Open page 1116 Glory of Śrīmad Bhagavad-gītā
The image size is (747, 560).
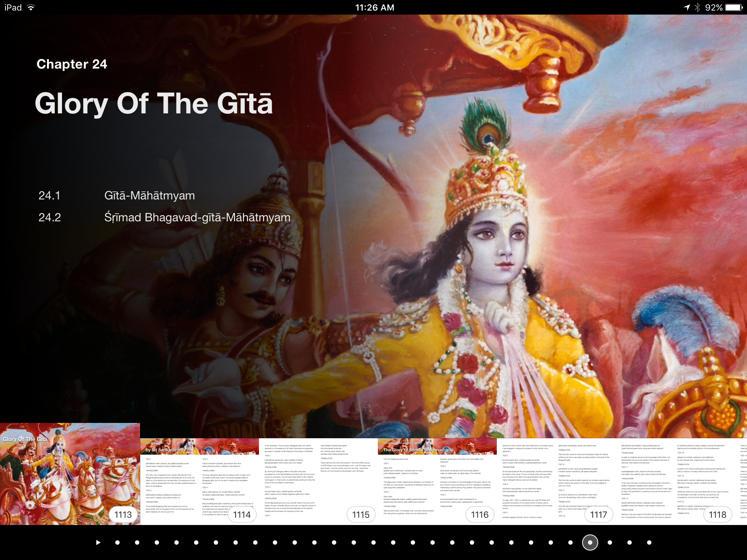click(x=437, y=481)
